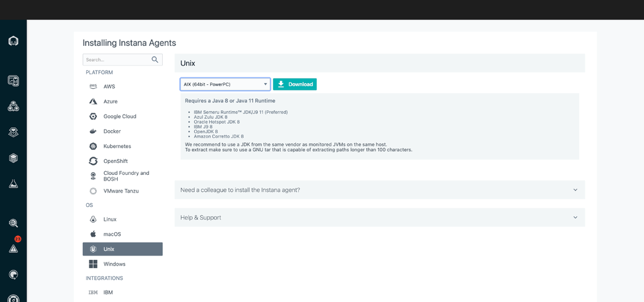Click 'IBM Semeru Runtime JDK/J9 11 (Preferred)' text
The image size is (644, 302).
pos(241,112)
